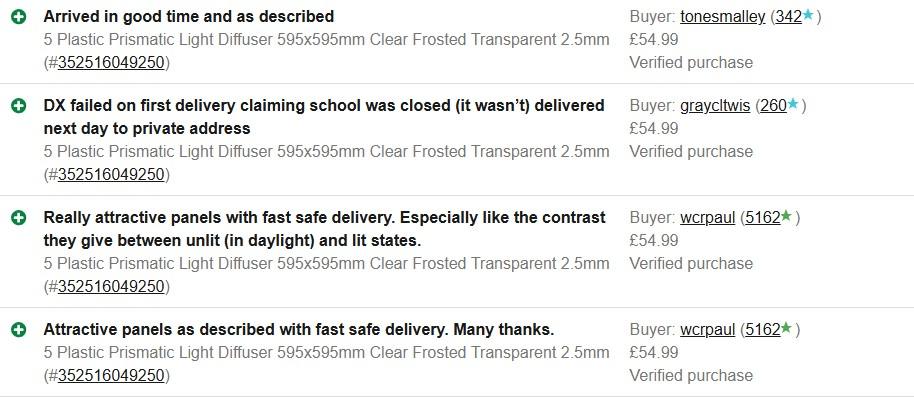Screen dimensions: 914x404
Task: Open wcrpaul profile in third review
Action: 708,218
